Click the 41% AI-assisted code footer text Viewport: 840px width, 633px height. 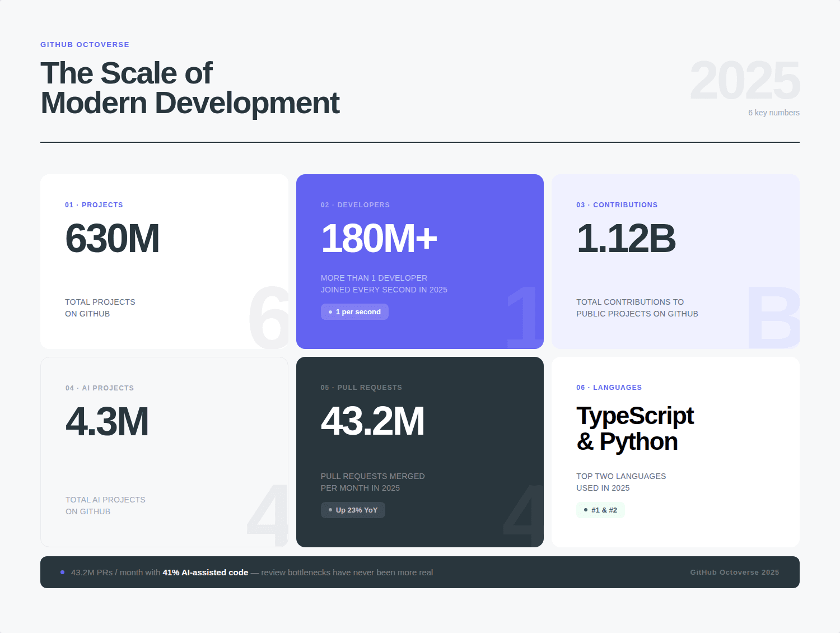pos(206,573)
